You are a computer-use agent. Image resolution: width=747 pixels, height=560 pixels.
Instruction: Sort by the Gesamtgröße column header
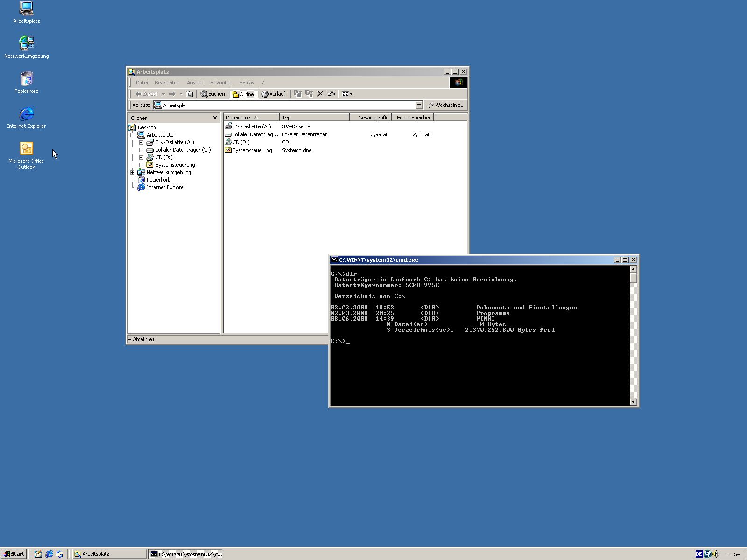click(x=370, y=118)
